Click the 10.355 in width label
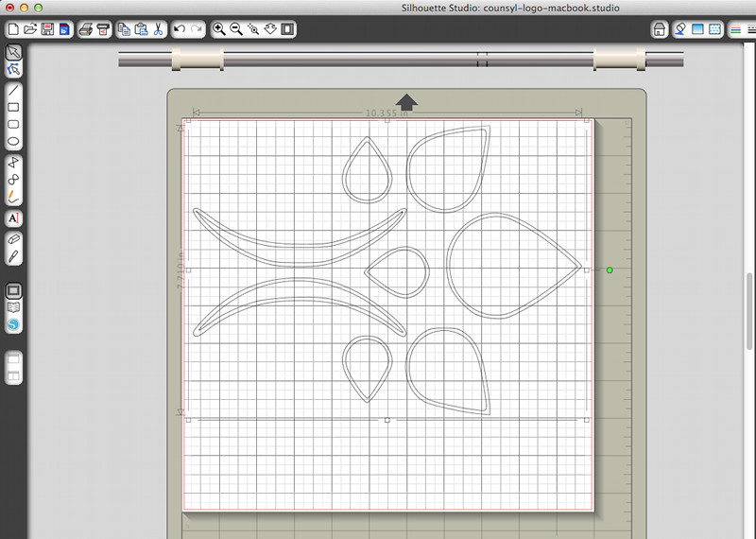Image resolution: width=756 pixels, height=539 pixels. pyautogui.click(x=387, y=113)
